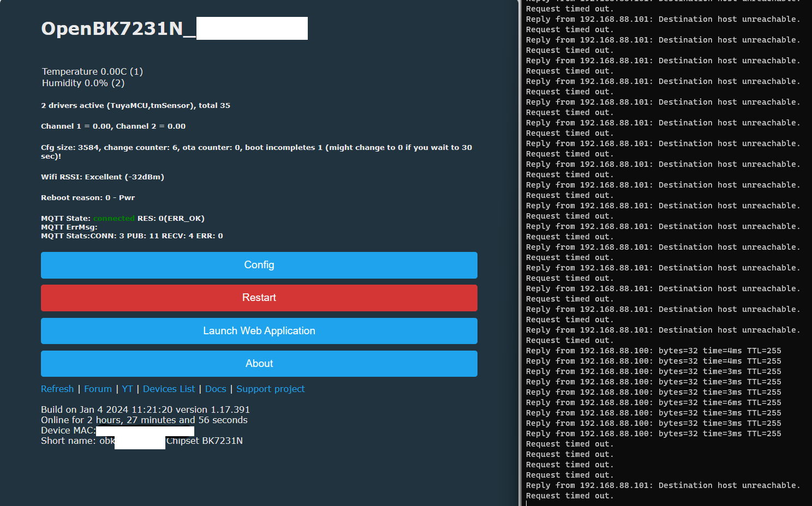The height and width of the screenshot is (506, 812).
Task: Click the first 192.168.88.100 reply line
Action: (654, 351)
